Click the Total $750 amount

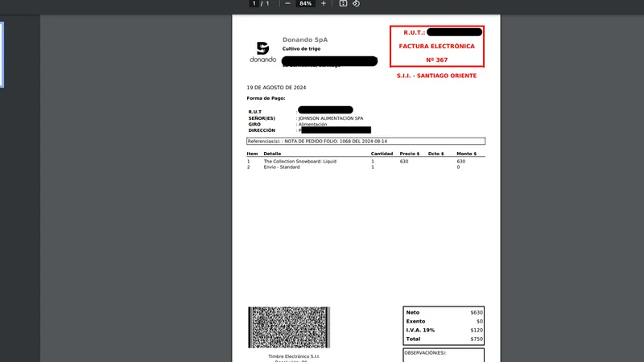(x=477, y=339)
